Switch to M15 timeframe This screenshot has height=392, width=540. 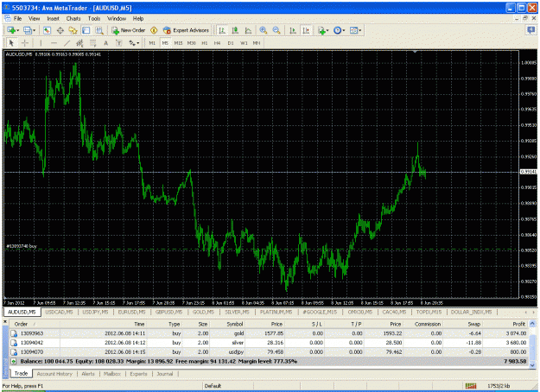[x=178, y=43]
